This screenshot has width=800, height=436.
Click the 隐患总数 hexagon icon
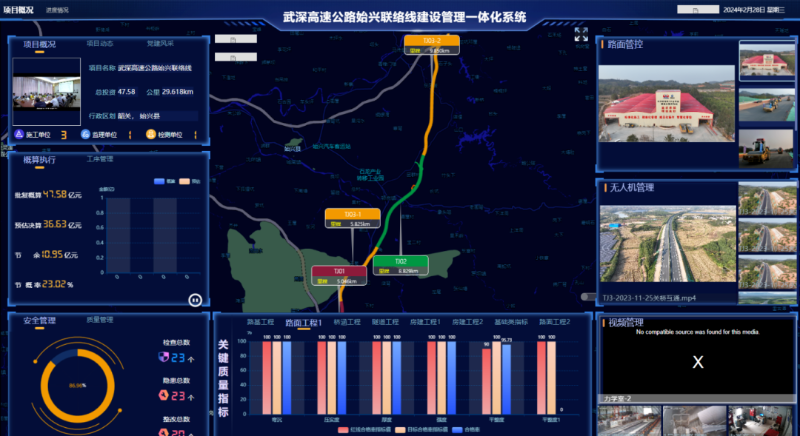164,394
